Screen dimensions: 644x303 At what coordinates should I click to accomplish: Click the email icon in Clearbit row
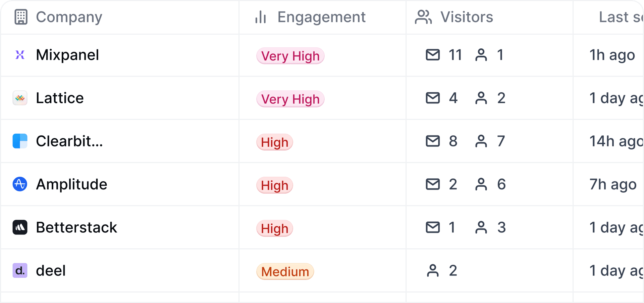(x=433, y=141)
